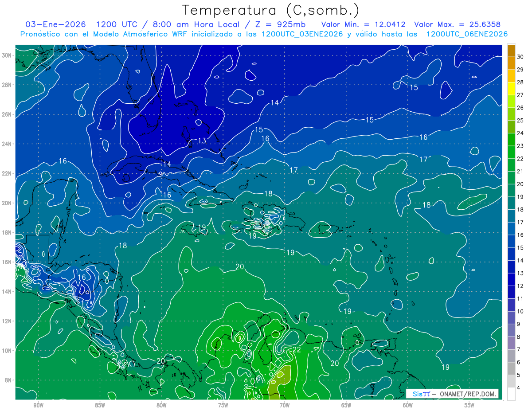Click the "Temperatura (C,somb.)" title

[x=271, y=10]
